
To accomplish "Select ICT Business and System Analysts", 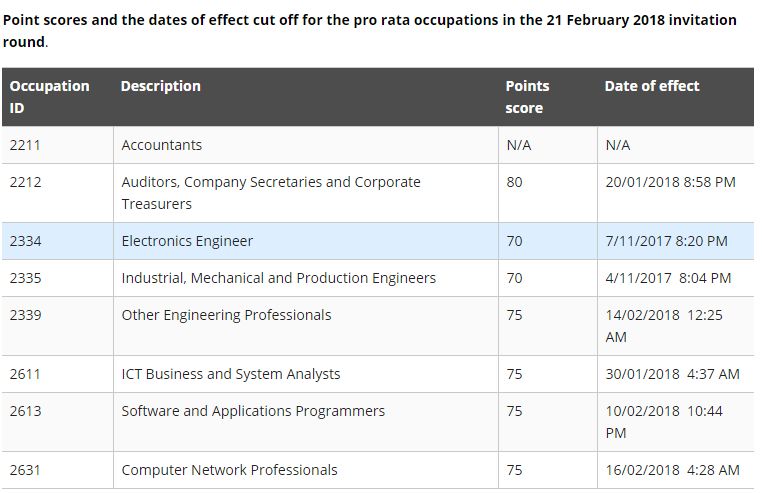I will click(x=231, y=374).
